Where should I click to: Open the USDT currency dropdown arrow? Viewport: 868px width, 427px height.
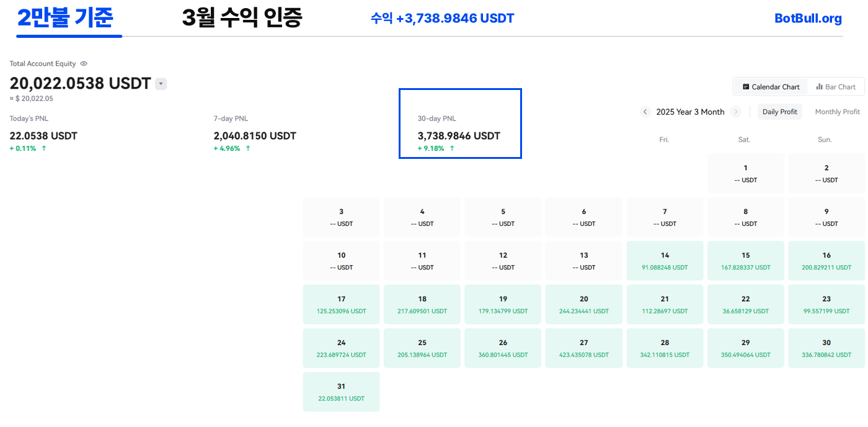161,84
